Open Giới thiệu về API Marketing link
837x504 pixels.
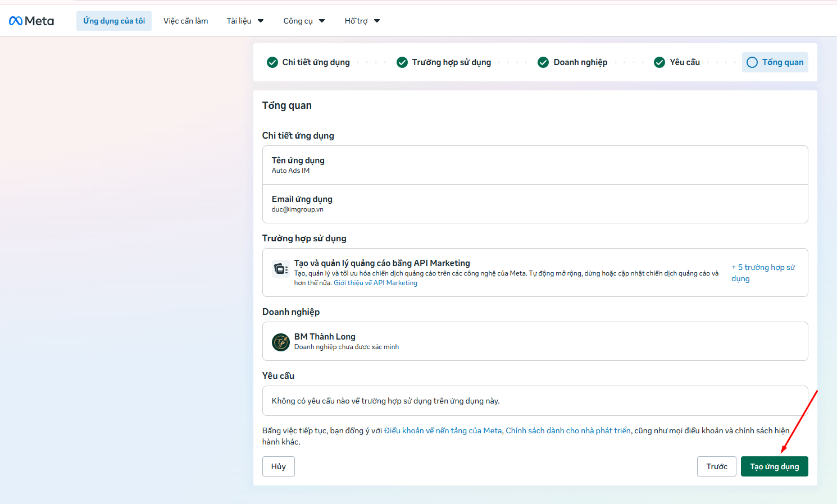pyautogui.click(x=376, y=283)
